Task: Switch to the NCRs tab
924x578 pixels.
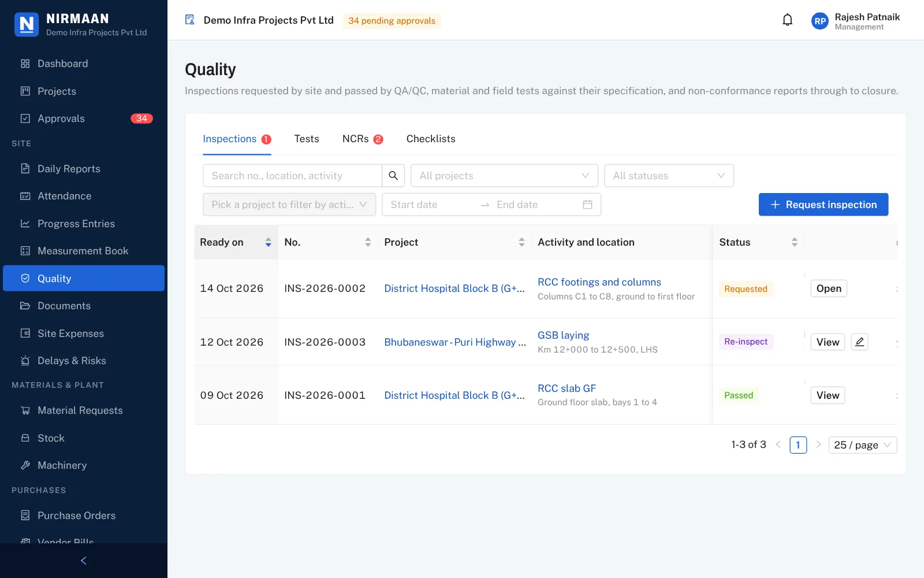Action: [x=363, y=139]
